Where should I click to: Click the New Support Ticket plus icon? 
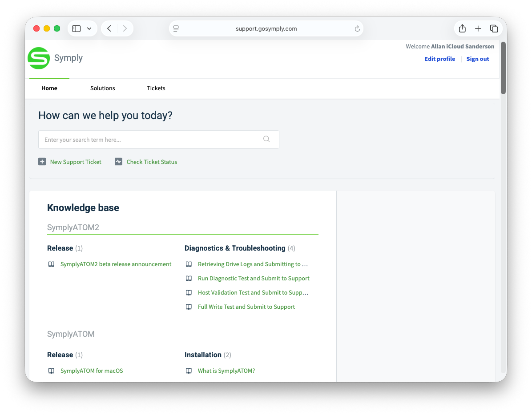tap(42, 162)
